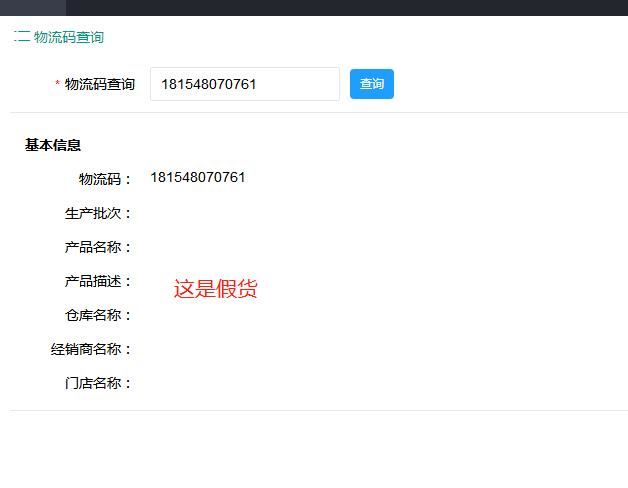This screenshot has width=628, height=488.
Task: Click the 仓库名称 label
Action: pyautogui.click(x=98, y=315)
